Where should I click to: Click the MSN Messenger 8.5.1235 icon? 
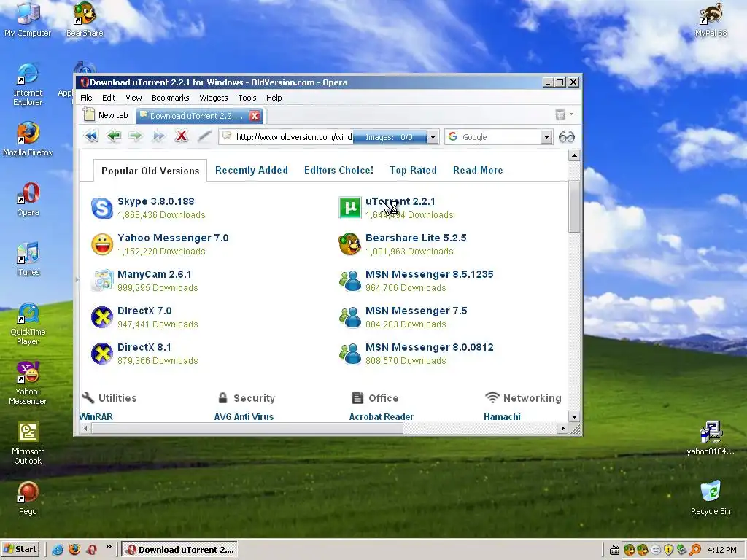click(x=350, y=281)
